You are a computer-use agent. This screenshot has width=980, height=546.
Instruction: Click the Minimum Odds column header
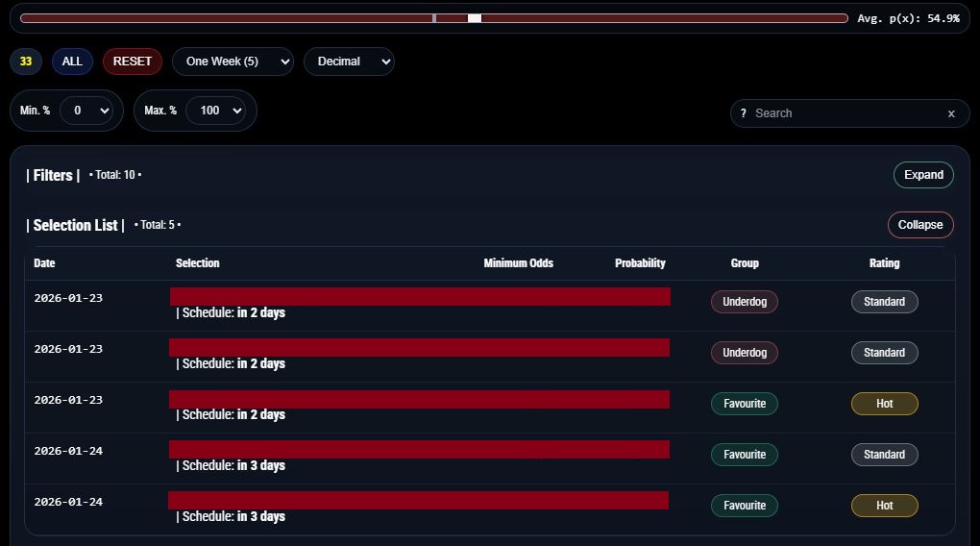click(x=518, y=263)
